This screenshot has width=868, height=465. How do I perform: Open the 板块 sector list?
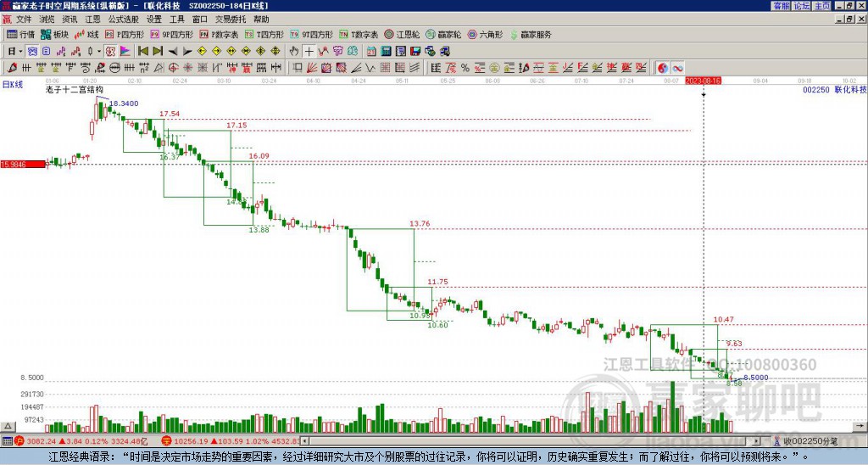click(x=54, y=35)
